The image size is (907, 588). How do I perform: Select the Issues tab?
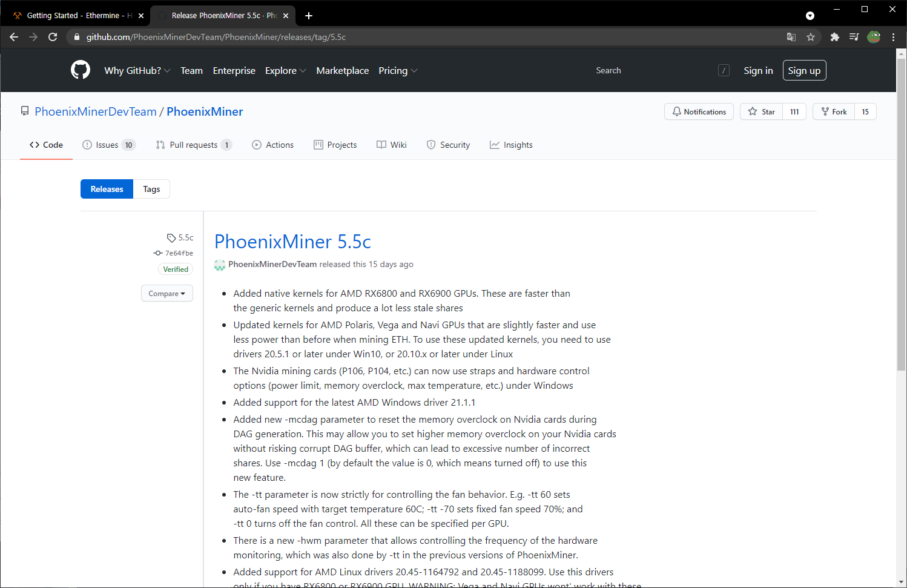pos(109,145)
